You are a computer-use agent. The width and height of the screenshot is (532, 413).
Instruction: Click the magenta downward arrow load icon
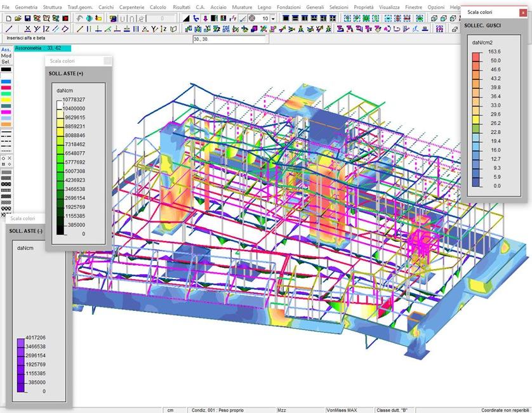[x=206, y=18]
